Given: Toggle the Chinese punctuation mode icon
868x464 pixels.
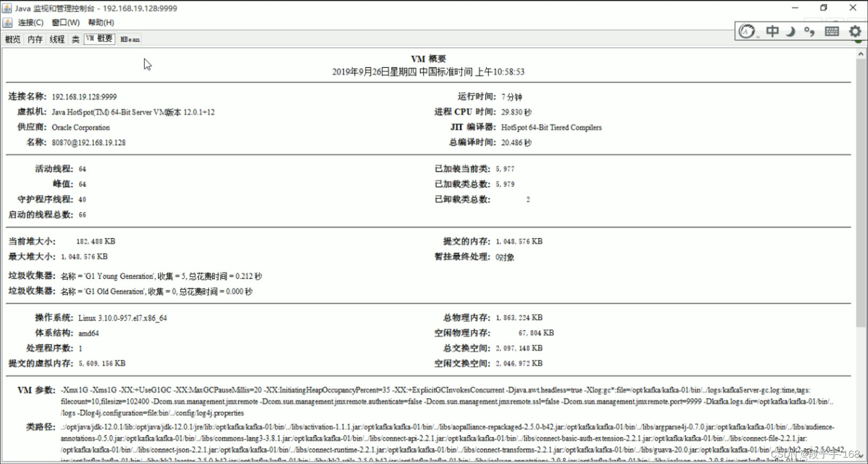Looking at the screenshot, I should coord(810,32).
